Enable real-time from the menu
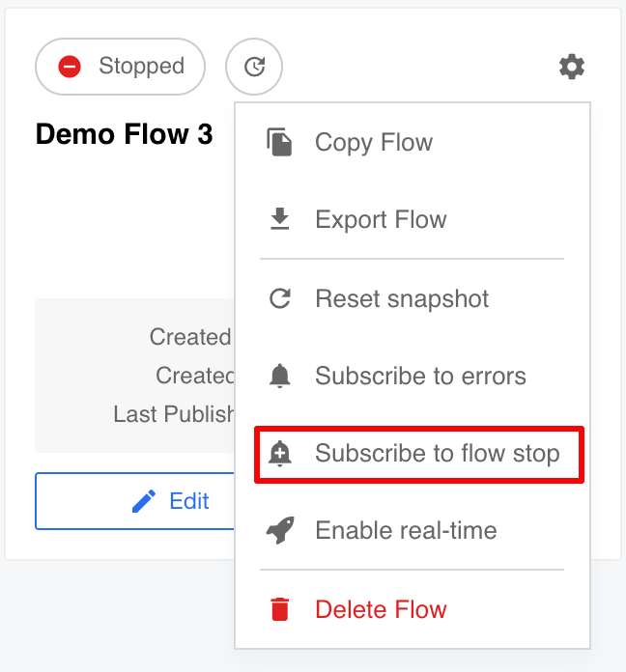The image size is (626, 672). click(413, 530)
